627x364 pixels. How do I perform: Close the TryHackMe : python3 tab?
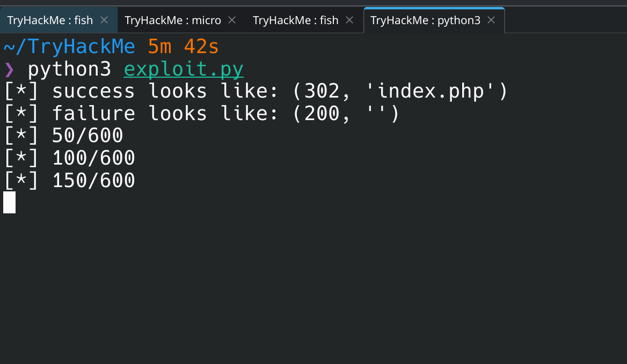coord(491,20)
